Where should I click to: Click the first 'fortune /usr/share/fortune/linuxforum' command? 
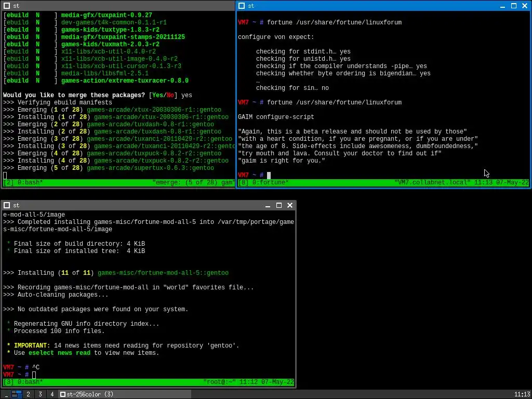tap(334, 22)
